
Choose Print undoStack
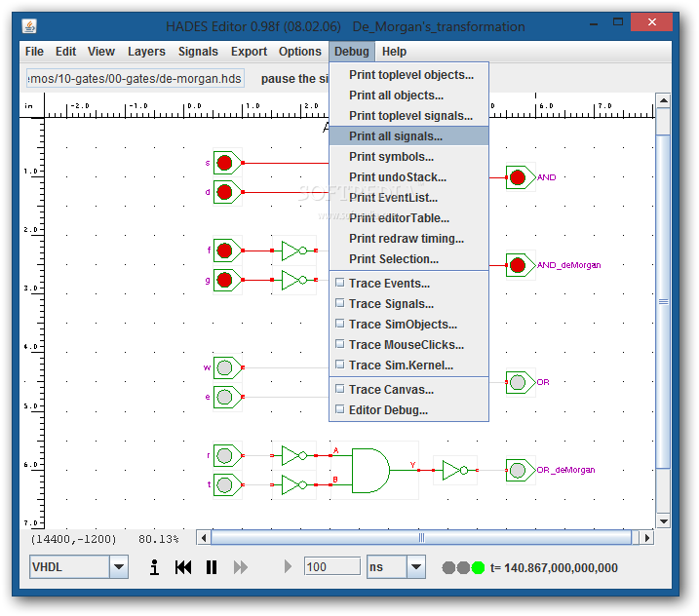(408, 177)
